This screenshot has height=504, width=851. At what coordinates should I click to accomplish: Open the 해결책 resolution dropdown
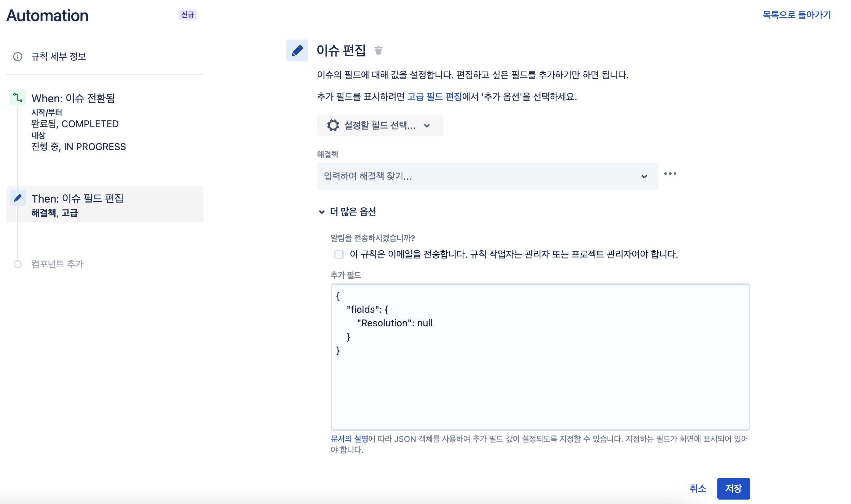487,176
